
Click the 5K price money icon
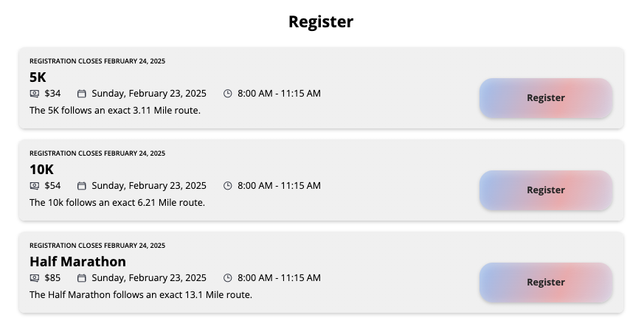coord(34,94)
